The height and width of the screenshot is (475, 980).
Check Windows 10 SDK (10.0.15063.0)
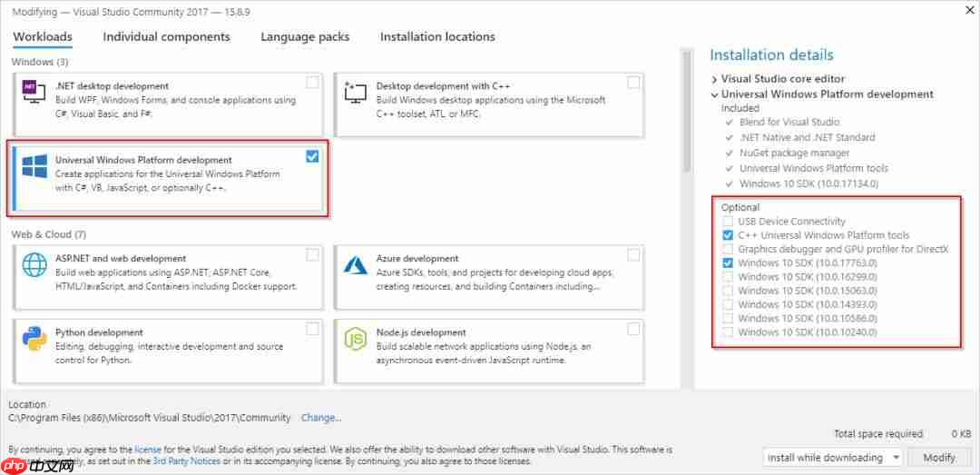(728, 291)
